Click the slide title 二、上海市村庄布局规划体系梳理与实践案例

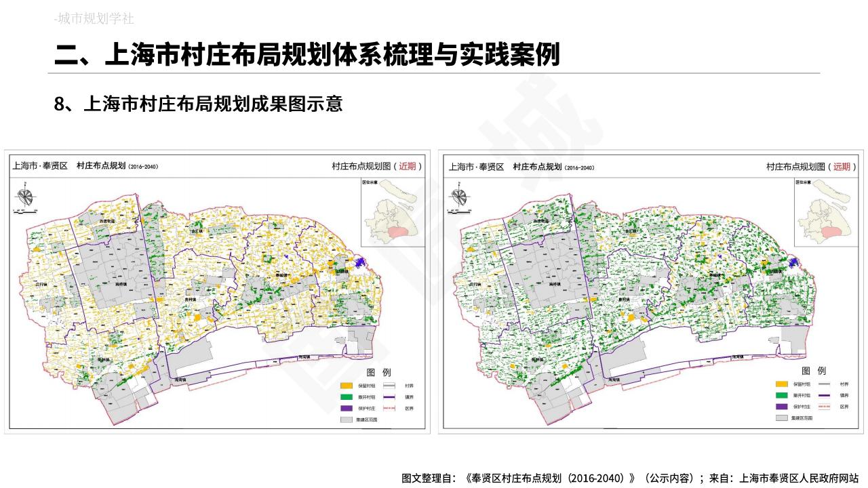click(x=307, y=54)
